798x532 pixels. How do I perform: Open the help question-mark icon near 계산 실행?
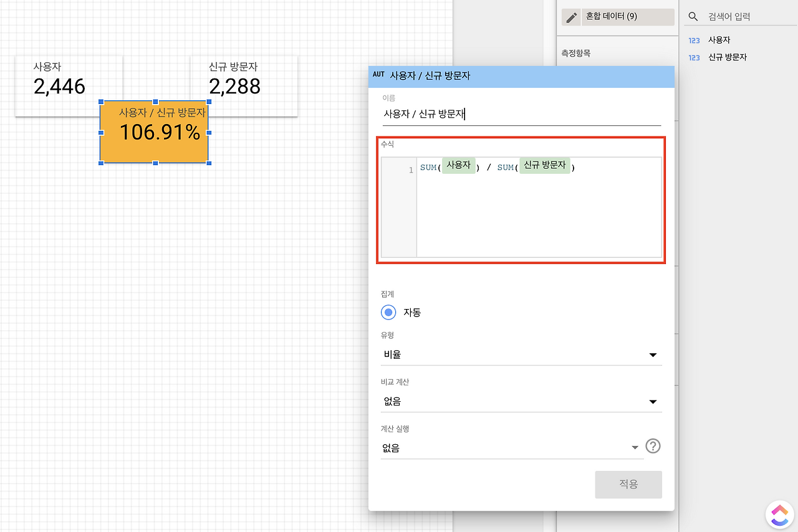[653, 446]
